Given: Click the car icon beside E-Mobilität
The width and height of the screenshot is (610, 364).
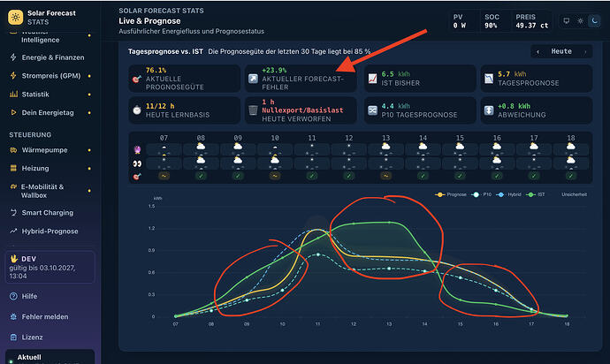Looking at the screenshot, I should [x=13, y=186].
